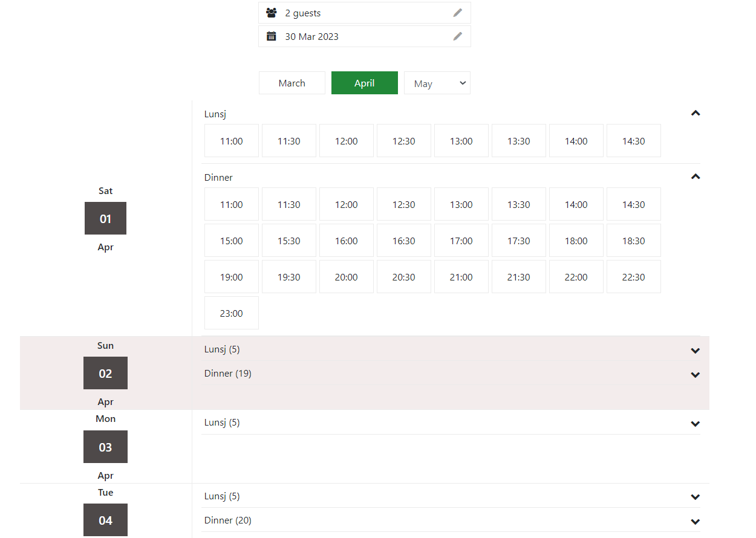Screen dimensions: 756x538
Task: Choose the 19:30 Dinner slot
Action: coord(288,276)
